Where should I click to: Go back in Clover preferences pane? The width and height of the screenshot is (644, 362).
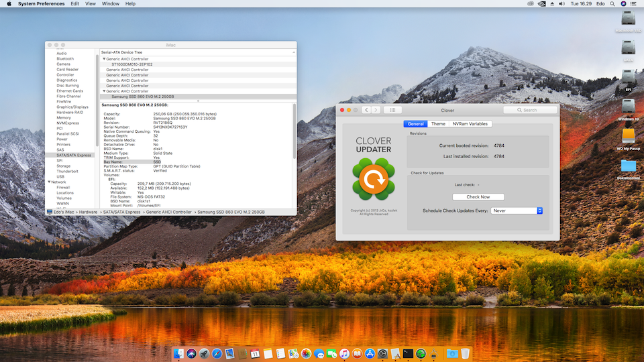[366, 110]
